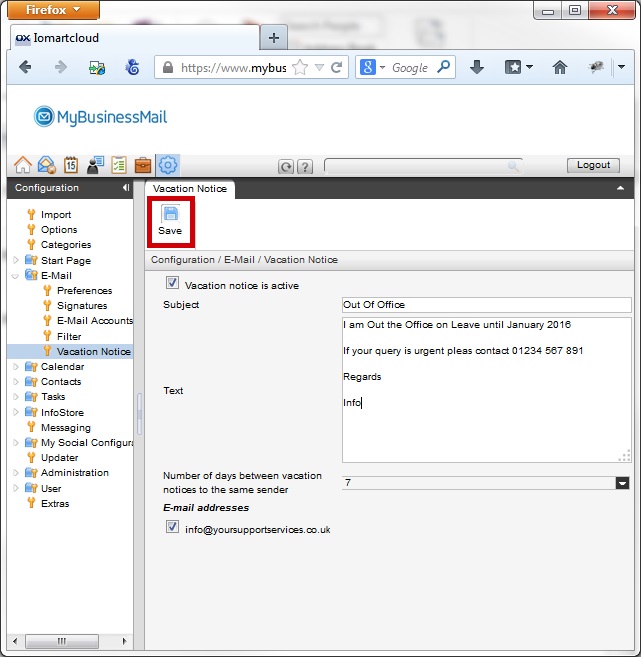The image size is (641, 657).
Task: Open the Tasks module icon
Action: click(x=119, y=166)
